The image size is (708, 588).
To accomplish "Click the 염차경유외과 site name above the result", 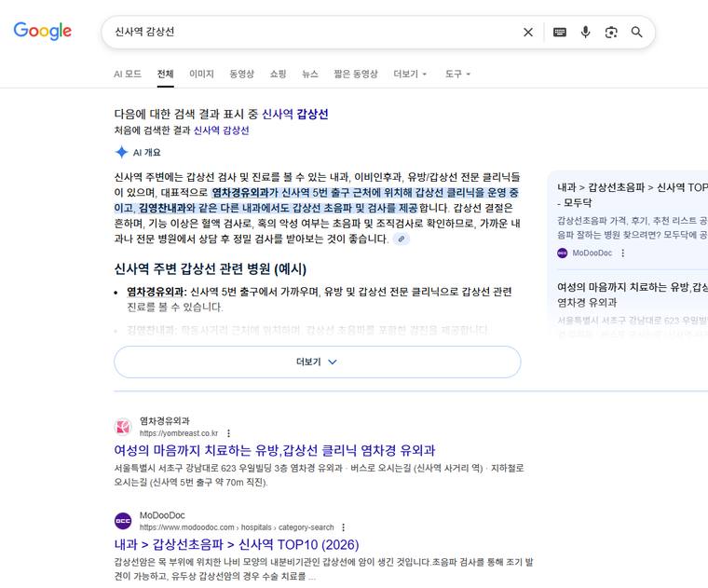I will pos(165,421).
